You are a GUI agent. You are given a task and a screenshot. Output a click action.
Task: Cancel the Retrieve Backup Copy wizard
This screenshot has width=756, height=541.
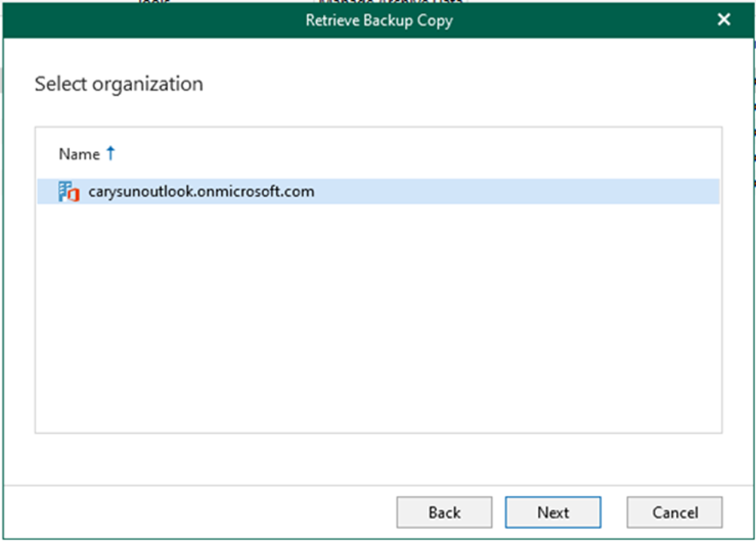pos(675,512)
